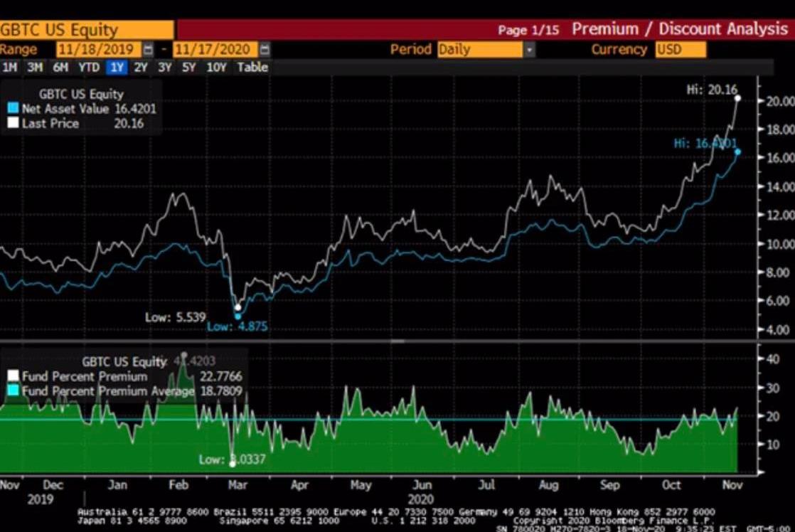Select the 3M range tab
The height and width of the screenshot is (532, 795).
click(35, 68)
